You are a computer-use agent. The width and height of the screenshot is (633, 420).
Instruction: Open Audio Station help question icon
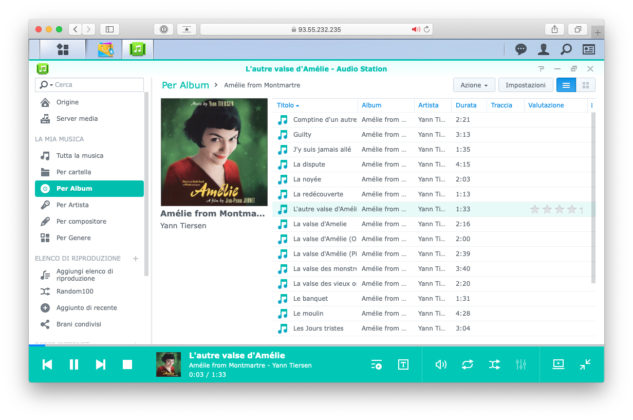click(541, 69)
